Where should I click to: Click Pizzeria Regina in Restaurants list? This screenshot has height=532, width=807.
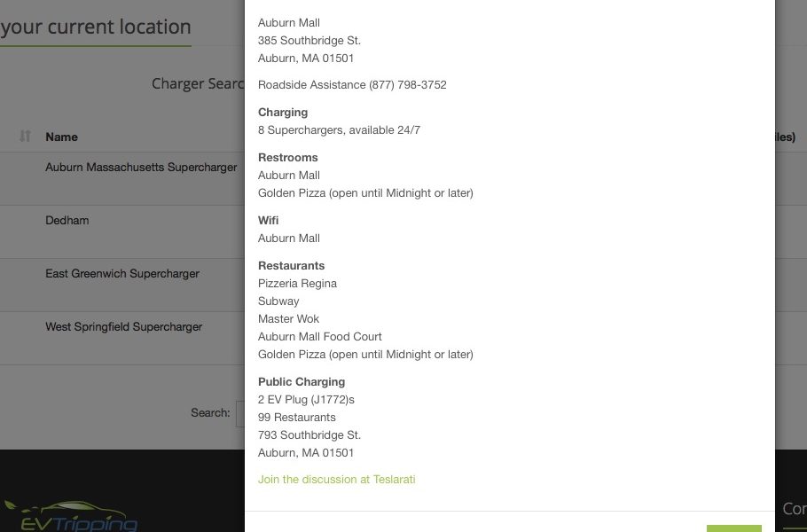(x=297, y=284)
